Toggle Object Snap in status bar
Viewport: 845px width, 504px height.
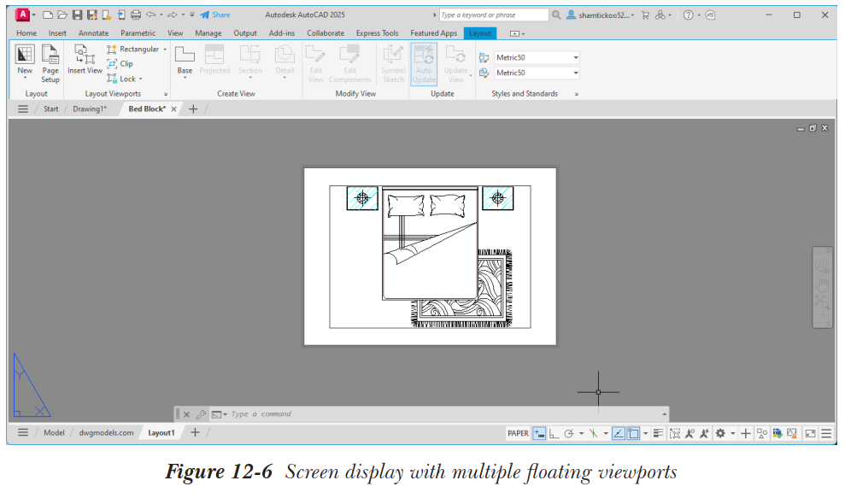pyautogui.click(x=633, y=433)
